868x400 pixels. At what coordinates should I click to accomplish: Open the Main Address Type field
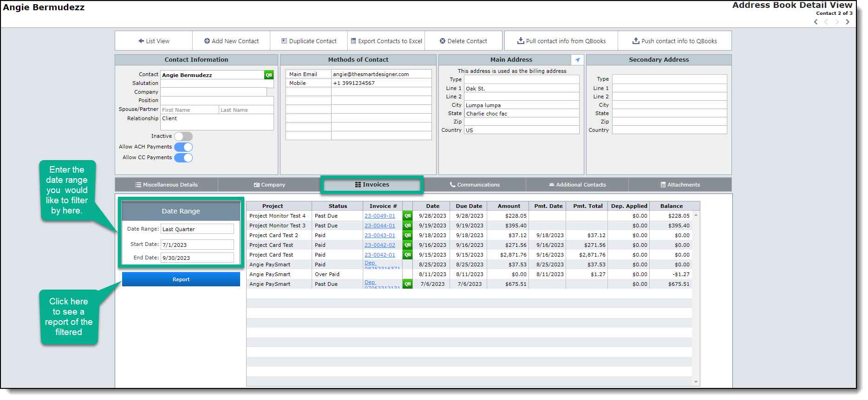[x=522, y=79]
